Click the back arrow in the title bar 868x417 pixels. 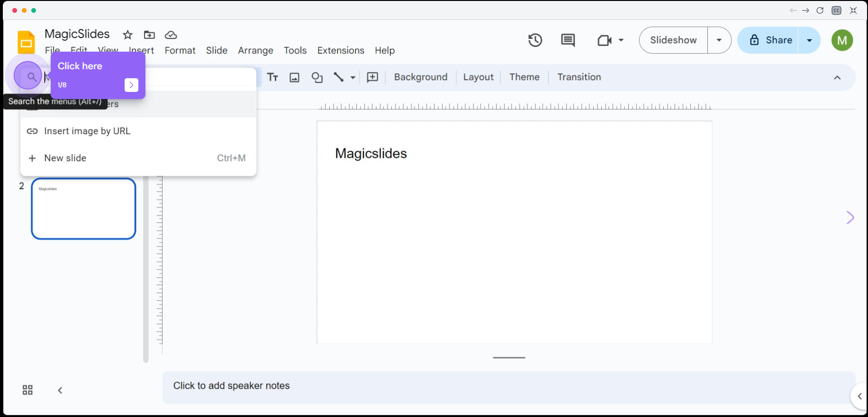tap(793, 10)
